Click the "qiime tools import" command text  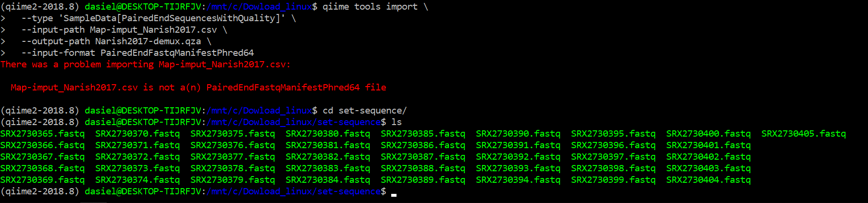tap(370, 7)
